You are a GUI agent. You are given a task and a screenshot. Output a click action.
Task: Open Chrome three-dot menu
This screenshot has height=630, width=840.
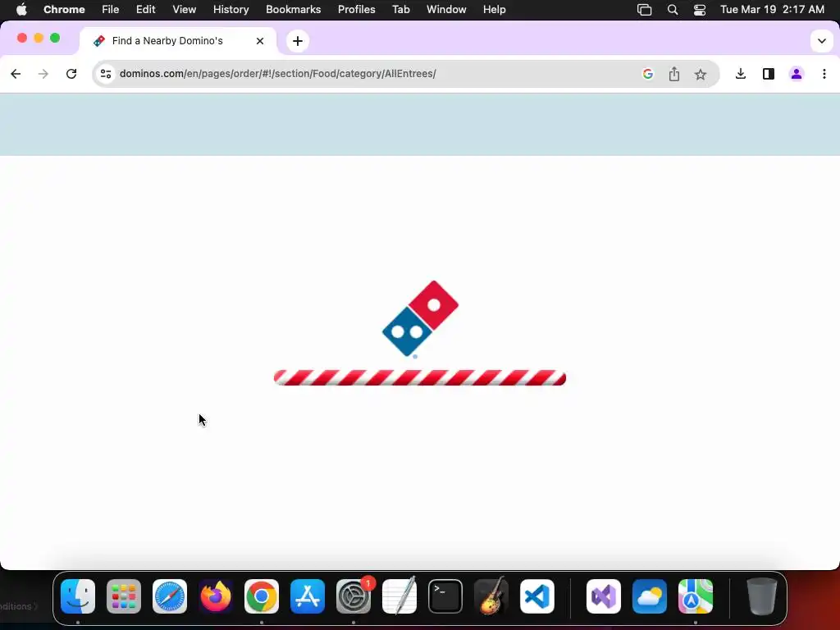(x=824, y=74)
